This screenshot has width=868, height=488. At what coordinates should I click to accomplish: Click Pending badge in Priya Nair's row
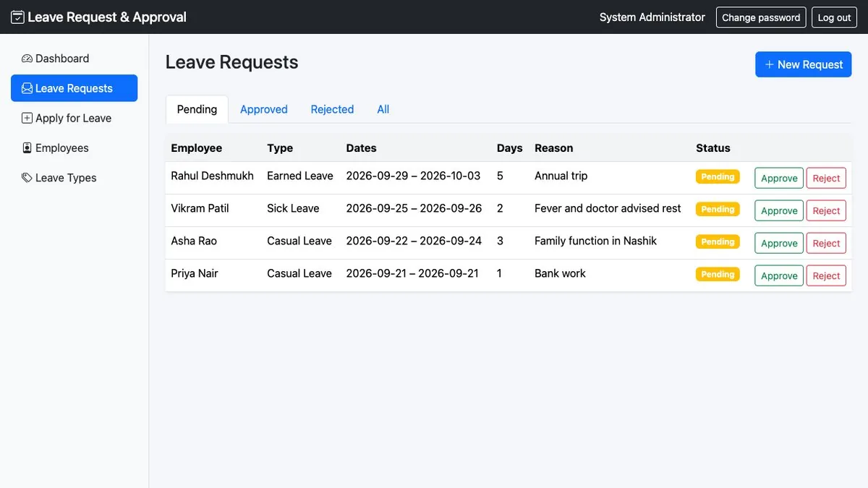718,274
